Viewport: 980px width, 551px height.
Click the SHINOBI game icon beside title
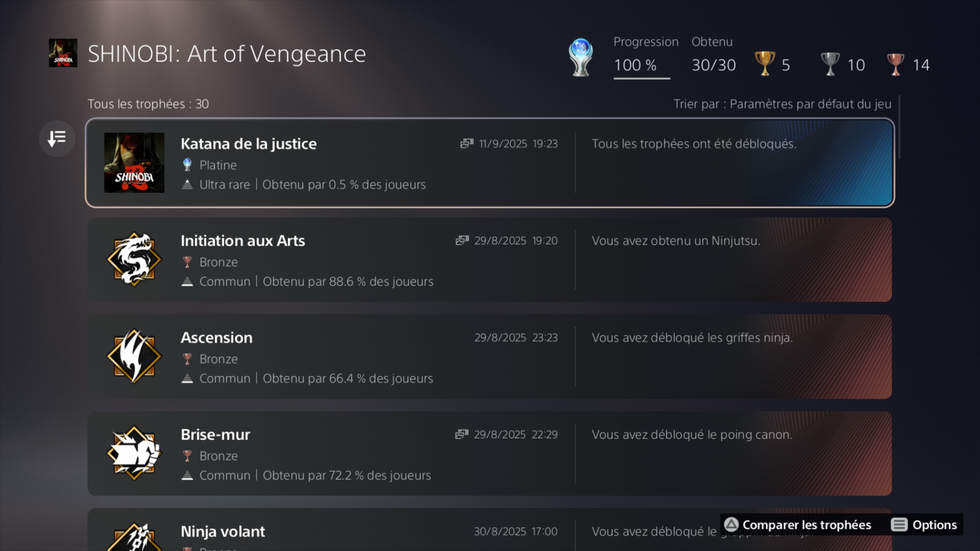[63, 53]
